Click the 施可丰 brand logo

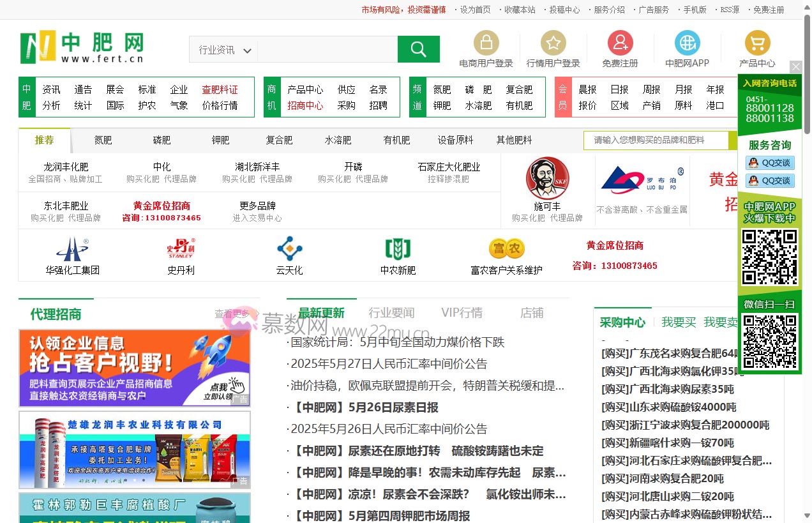[x=546, y=177]
